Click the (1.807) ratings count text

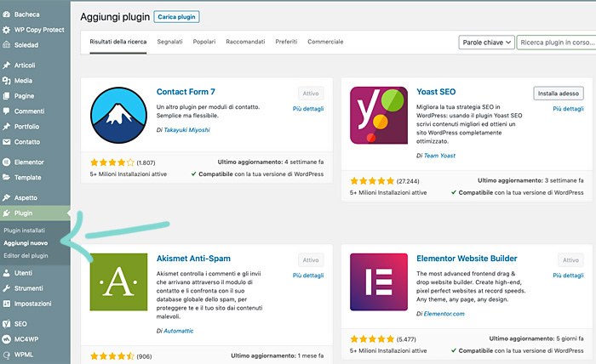point(146,162)
